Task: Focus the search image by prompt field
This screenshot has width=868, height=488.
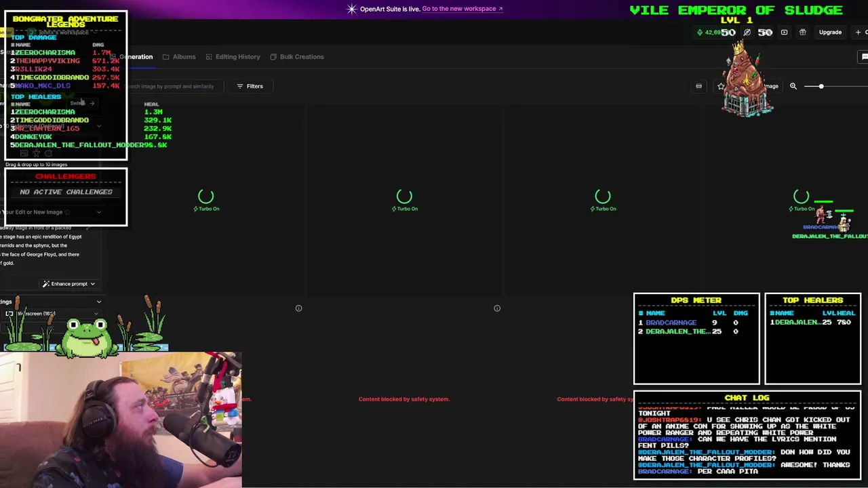Action: coord(171,86)
